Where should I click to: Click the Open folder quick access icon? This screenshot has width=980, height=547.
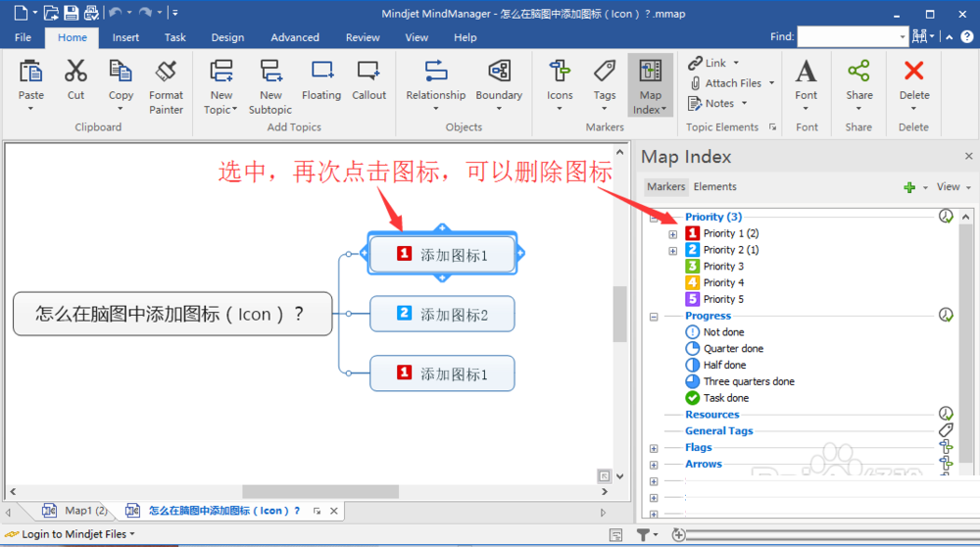[51, 13]
